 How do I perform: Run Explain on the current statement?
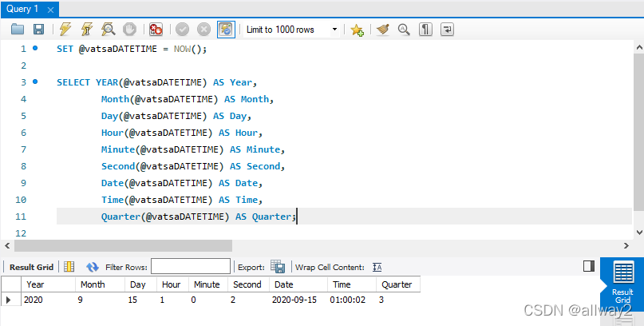107,30
